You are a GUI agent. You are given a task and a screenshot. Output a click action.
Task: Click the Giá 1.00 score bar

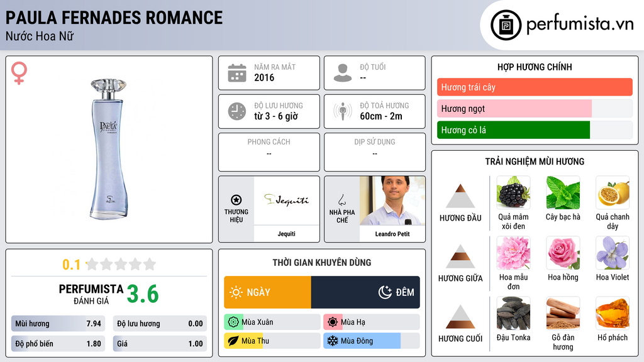click(x=160, y=344)
